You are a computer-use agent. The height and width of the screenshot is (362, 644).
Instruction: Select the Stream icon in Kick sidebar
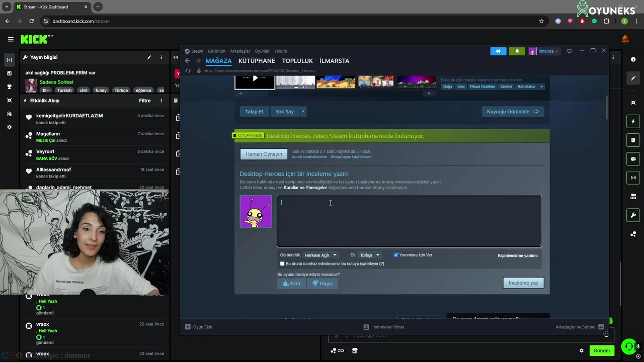coord(9,60)
